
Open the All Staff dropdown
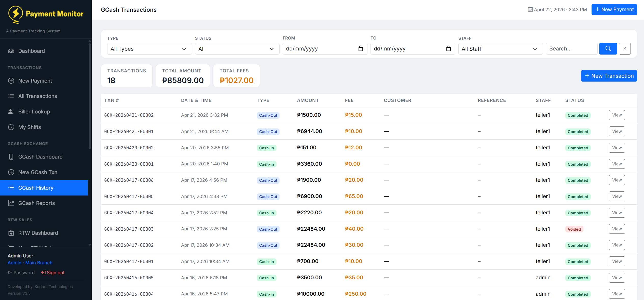pos(500,49)
